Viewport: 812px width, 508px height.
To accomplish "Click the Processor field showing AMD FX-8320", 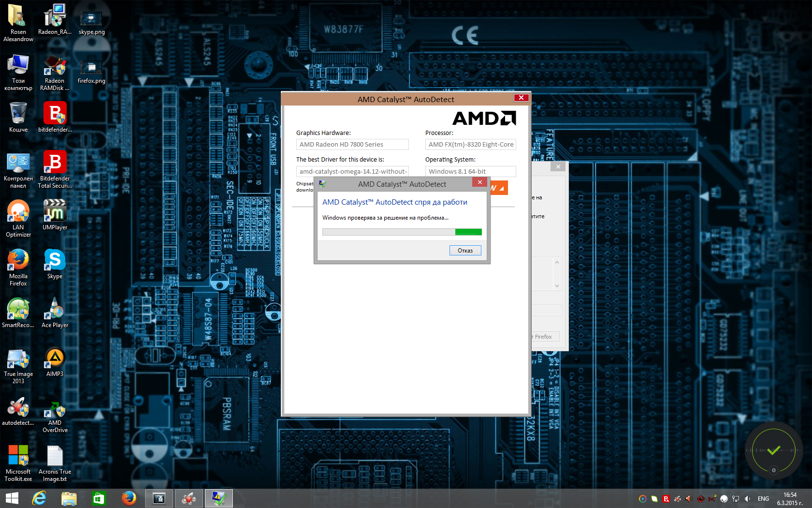I will pos(471,144).
